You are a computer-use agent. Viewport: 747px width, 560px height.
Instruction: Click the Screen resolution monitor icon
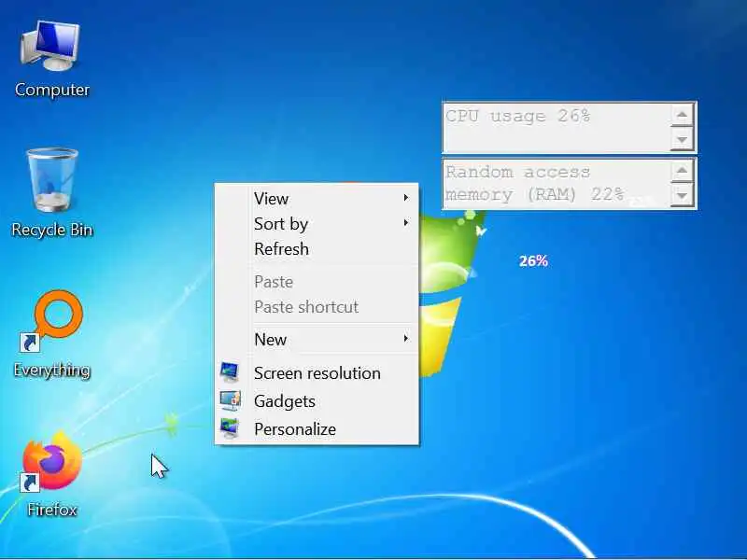tap(230, 372)
